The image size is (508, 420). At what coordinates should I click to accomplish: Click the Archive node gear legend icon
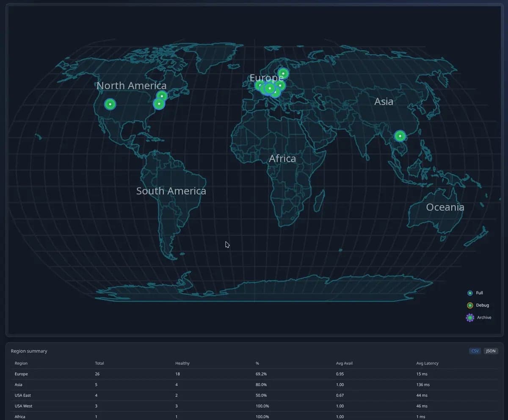tap(470, 318)
